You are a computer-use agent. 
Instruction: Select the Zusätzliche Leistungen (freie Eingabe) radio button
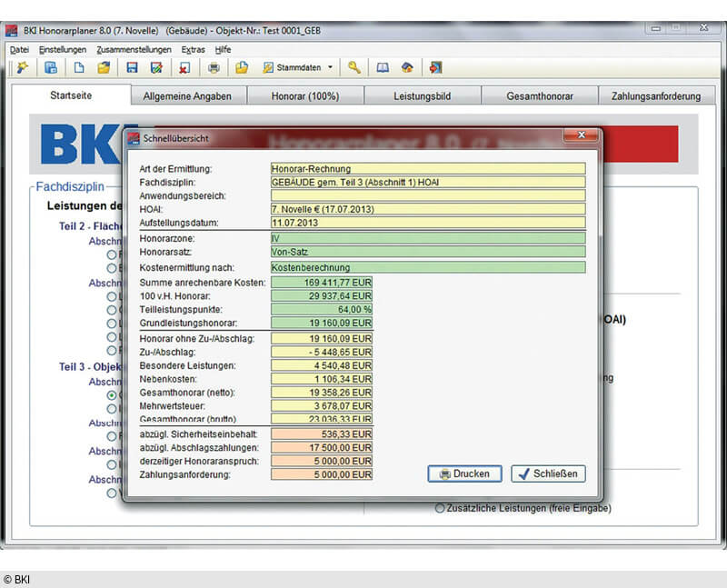click(440, 508)
